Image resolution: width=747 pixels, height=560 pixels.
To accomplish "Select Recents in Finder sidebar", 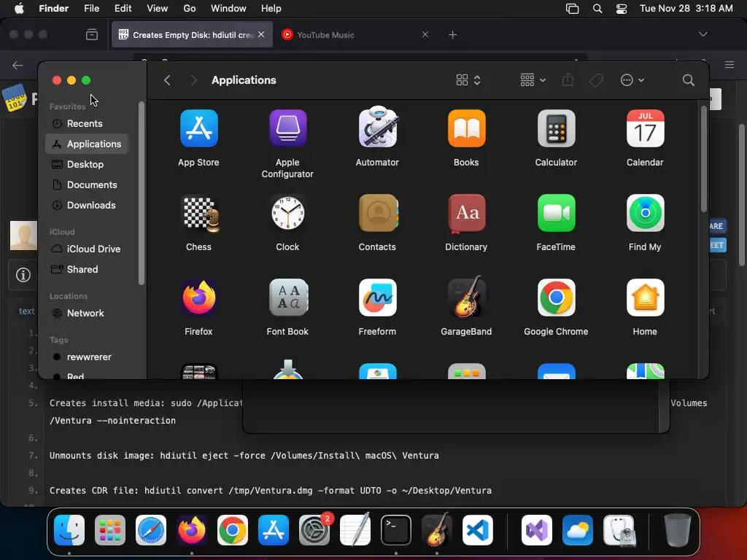I will point(87,123).
